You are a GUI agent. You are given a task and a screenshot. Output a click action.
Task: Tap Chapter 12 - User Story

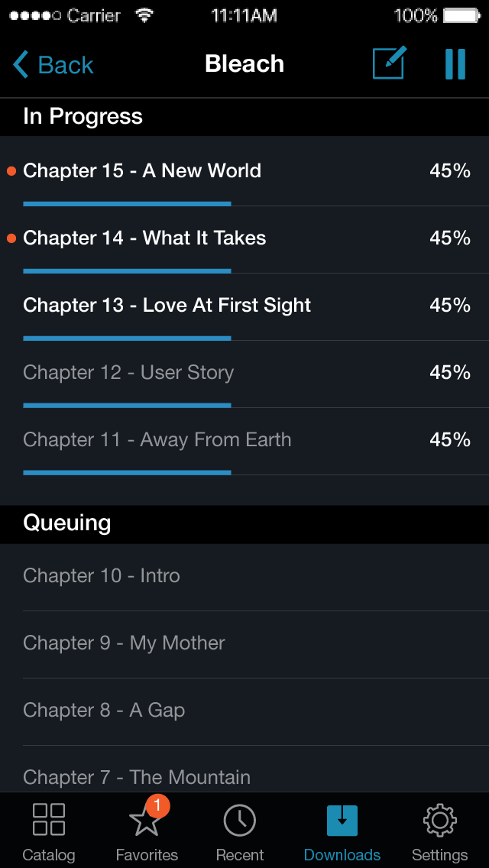(x=128, y=372)
